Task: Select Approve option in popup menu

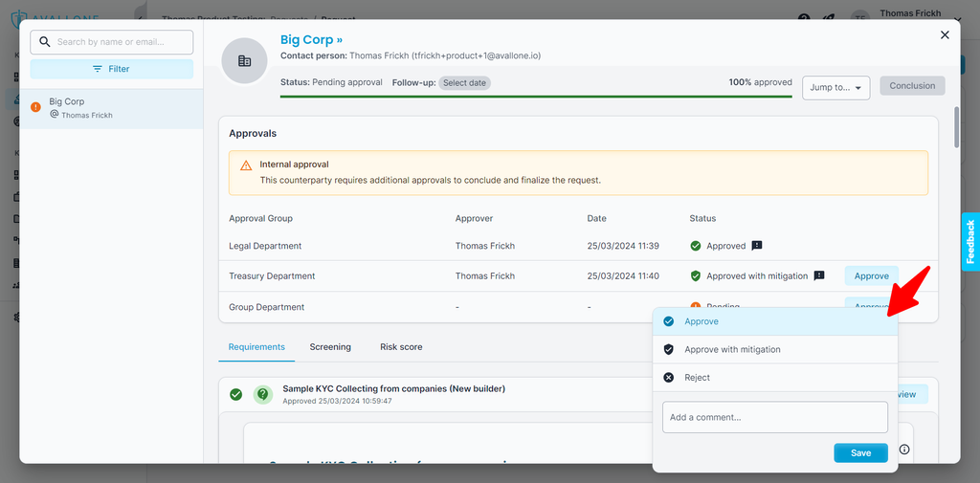Action: click(775, 321)
